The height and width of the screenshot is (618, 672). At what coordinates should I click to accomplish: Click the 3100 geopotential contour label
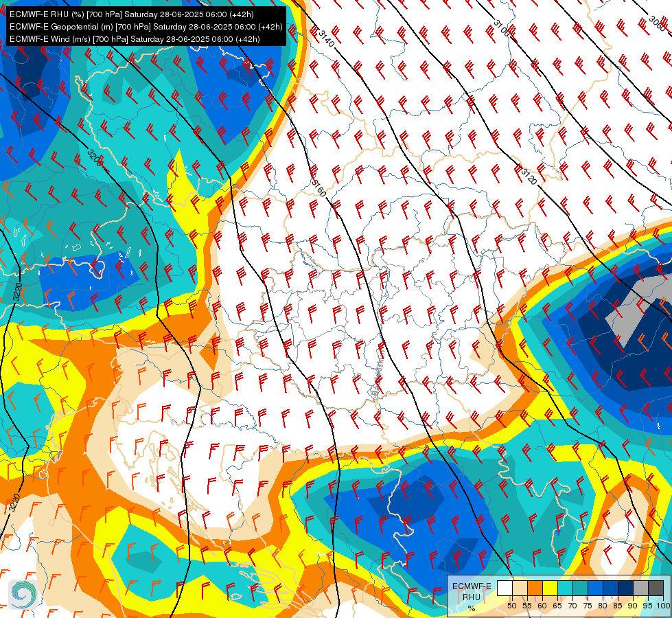(x=501, y=28)
